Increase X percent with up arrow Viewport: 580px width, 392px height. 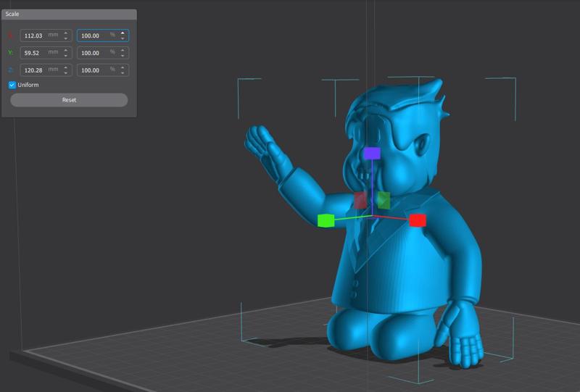coord(123,33)
